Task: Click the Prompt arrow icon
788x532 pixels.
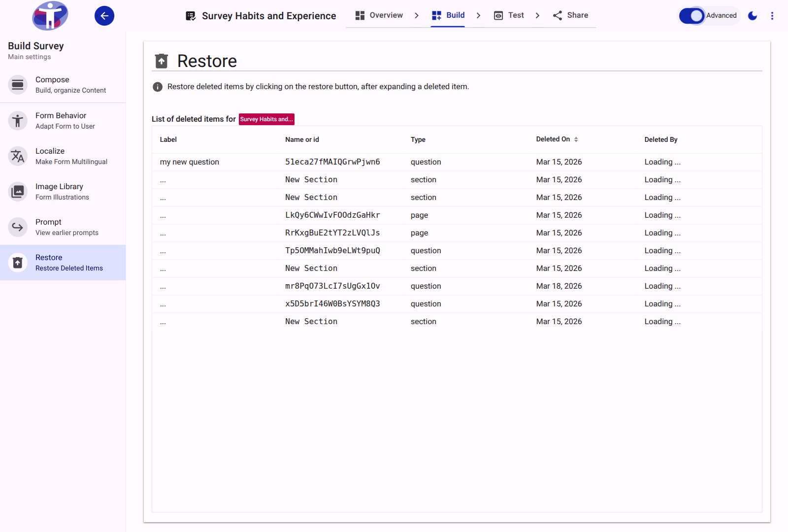Action: tap(18, 227)
